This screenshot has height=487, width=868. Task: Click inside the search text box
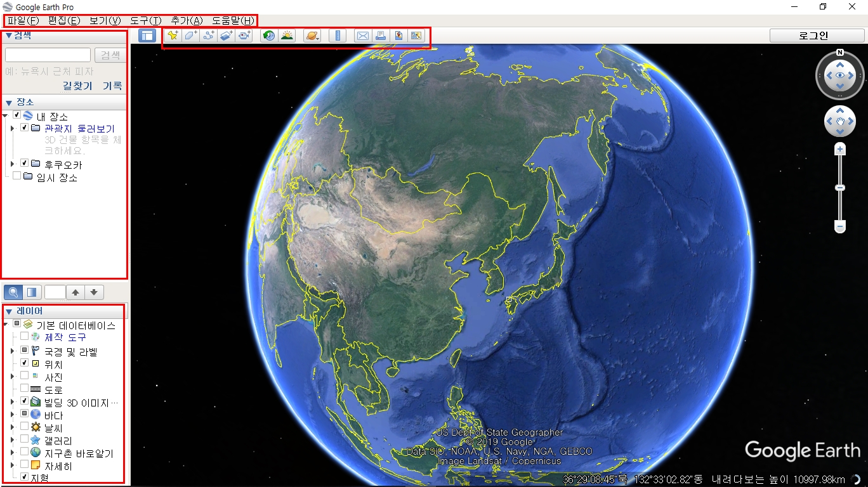pos(48,55)
